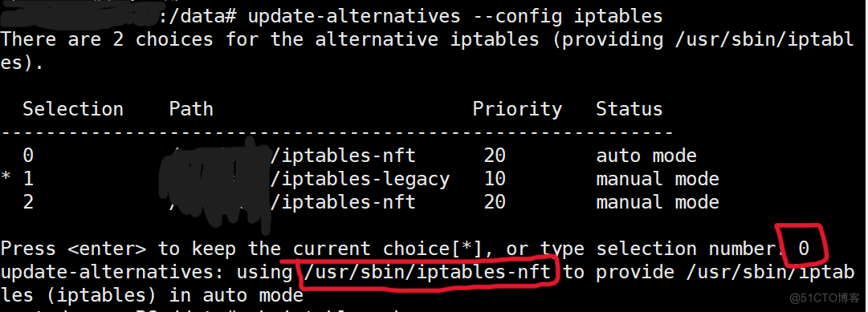
Task: Click the 51CTO watermark
Action: (x=825, y=298)
